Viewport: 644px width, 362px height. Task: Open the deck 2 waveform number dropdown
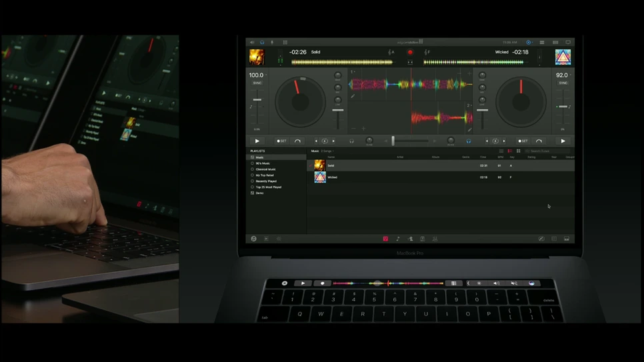point(469,105)
